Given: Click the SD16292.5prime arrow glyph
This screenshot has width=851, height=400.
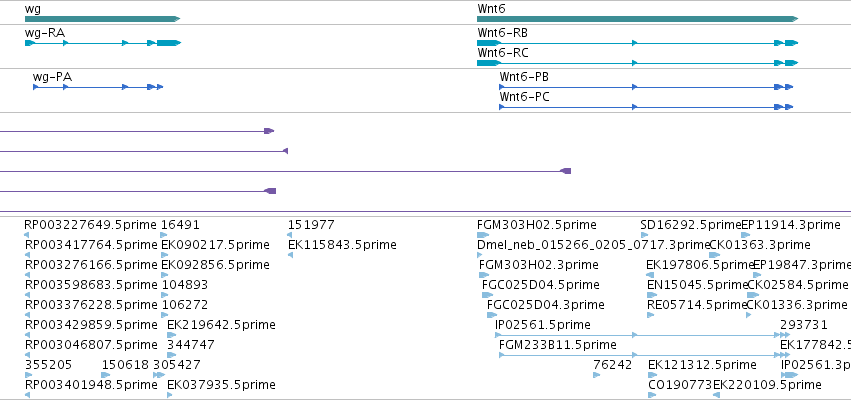Looking at the screenshot, I should 644,235.
